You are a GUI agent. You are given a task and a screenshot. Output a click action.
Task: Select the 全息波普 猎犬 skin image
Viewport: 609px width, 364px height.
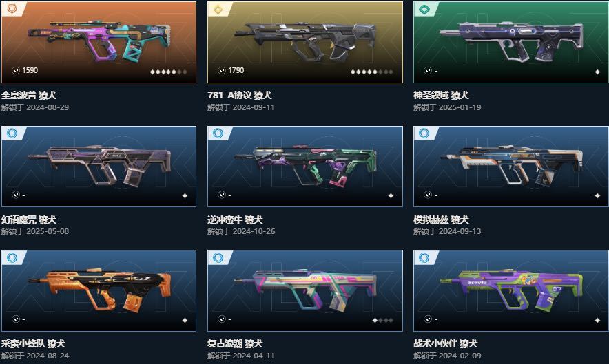point(99,42)
